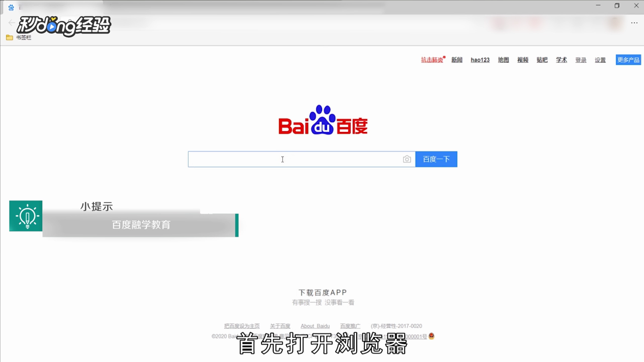Open the 抗击肺炎 link

[432, 60]
